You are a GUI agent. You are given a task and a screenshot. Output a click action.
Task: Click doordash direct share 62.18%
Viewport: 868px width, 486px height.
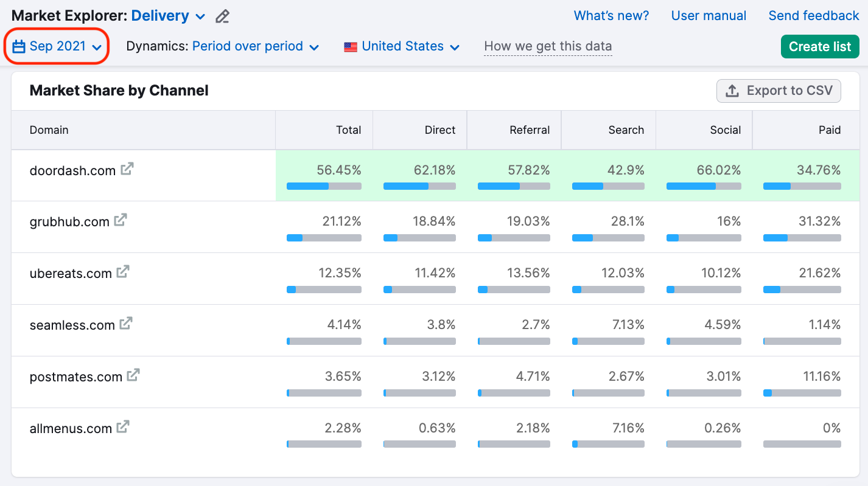click(435, 170)
